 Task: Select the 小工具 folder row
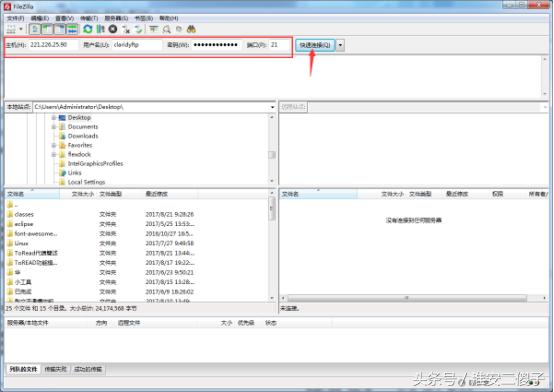137,282
